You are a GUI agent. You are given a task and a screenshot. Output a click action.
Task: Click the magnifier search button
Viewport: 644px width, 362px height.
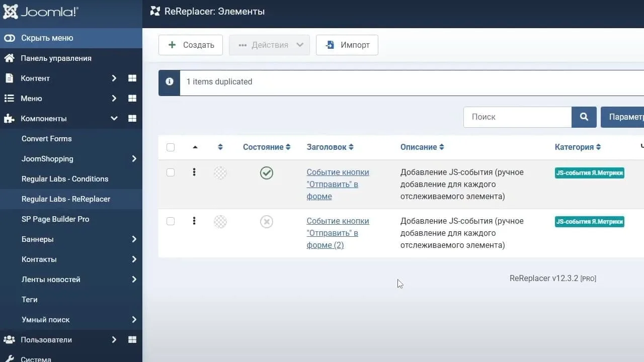[584, 117]
